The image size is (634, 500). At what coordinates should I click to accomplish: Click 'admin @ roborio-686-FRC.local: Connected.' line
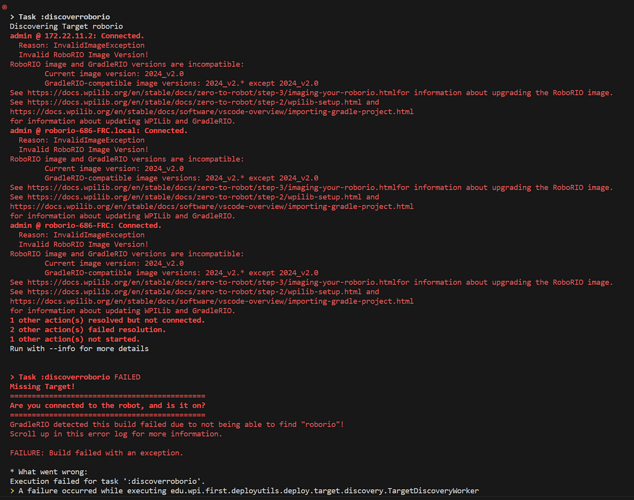[x=99, y=131]
